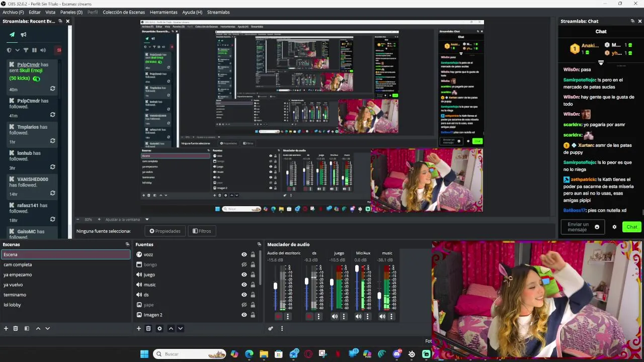Replay the Skull Emoji kicks alert

click(x=52, y=88)
